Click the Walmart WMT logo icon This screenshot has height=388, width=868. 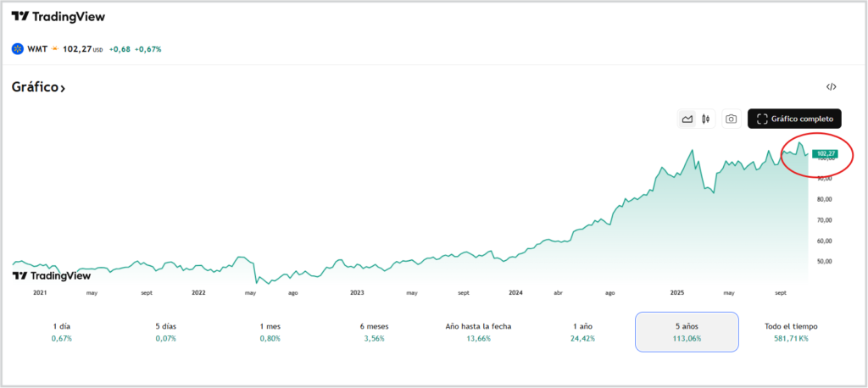point(17,49)
